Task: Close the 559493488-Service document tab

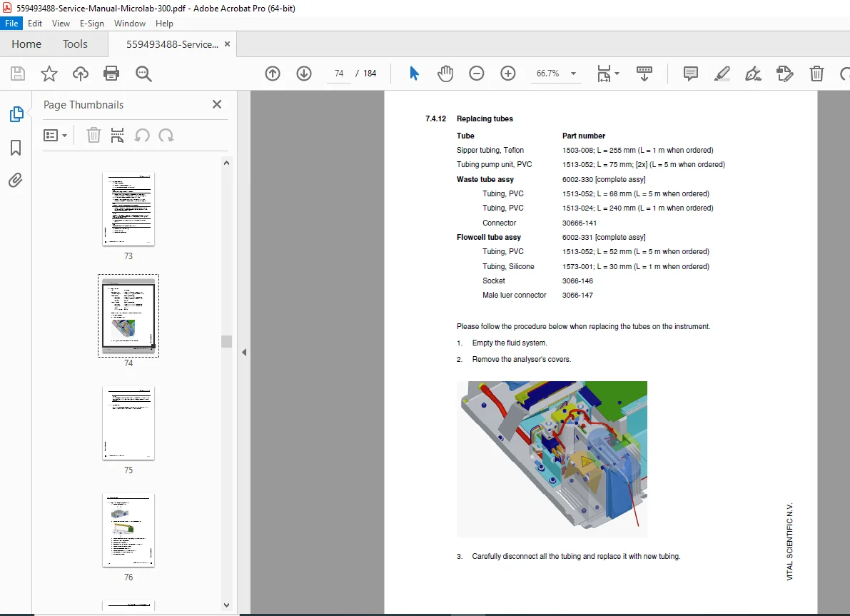Action: 227,44
